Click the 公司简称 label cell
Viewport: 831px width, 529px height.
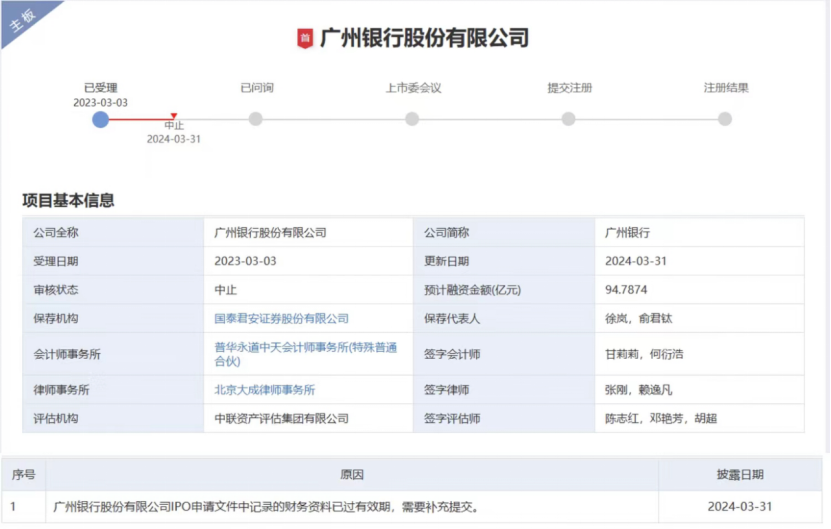504,232
